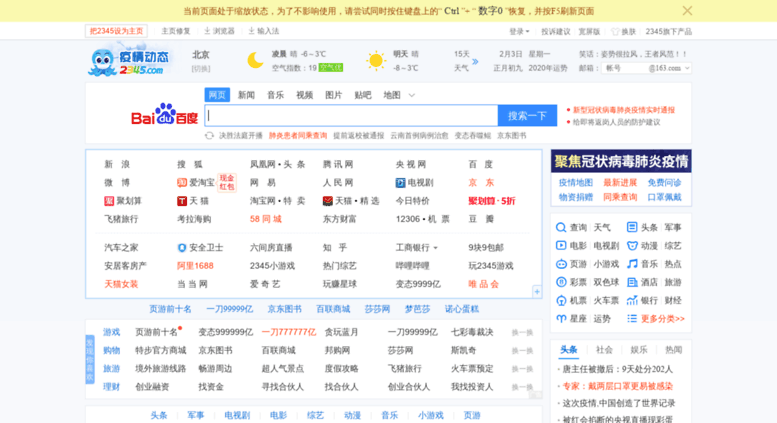Click the 银行 chart icon
Screen dimensions: 777x423
[x=632, y=300]
